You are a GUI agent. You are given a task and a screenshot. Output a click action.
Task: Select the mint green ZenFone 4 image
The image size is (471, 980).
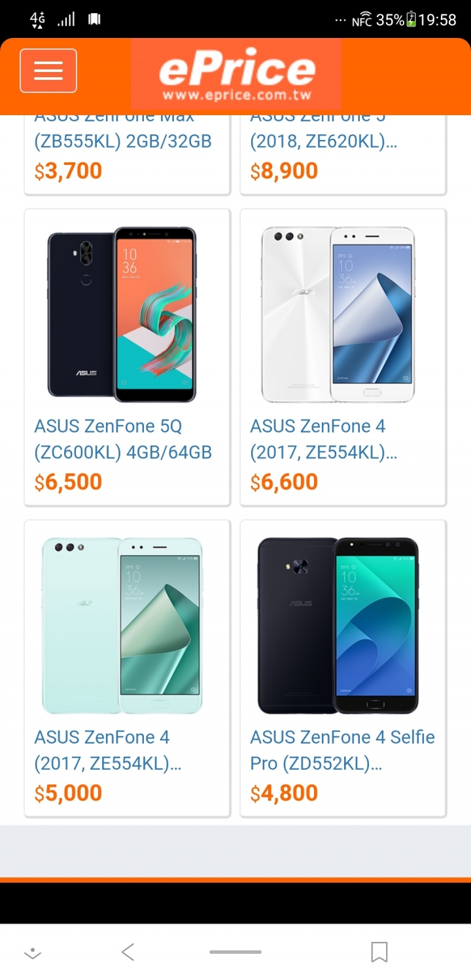coord(122,625)
